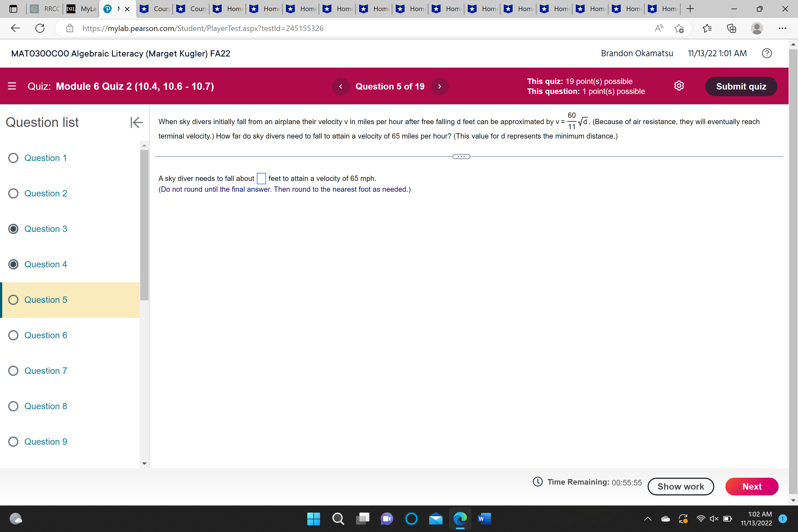Image resolution: width=798 pixels, height=532 pixels.
Task: Collapse the Question list panel
Action: 136,122
